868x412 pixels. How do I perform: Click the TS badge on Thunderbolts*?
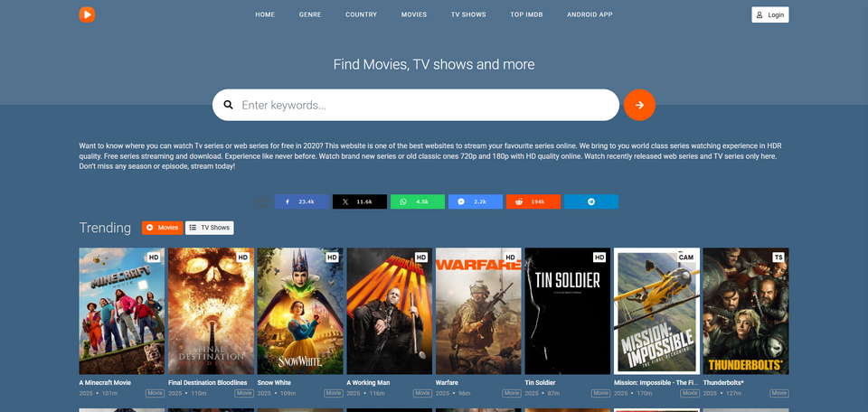coord(778,257)
